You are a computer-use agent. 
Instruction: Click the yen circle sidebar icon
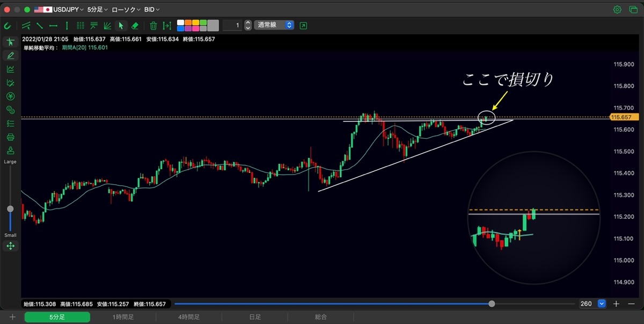(10, 96)
